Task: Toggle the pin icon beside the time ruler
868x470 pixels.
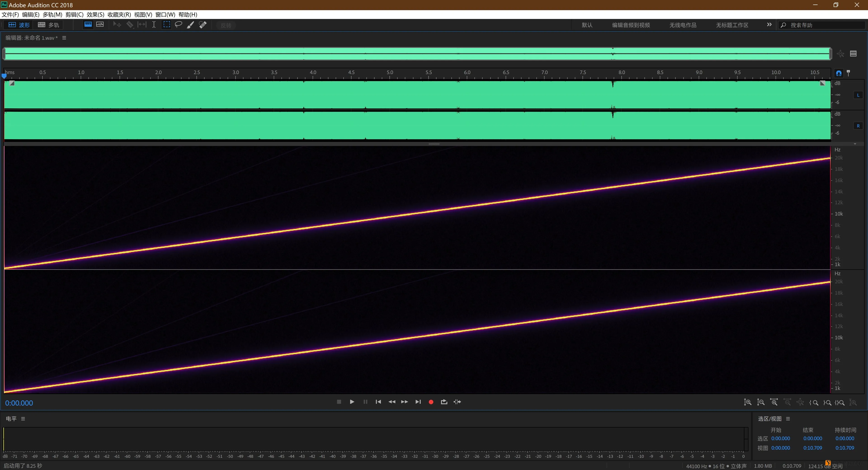Action: (x=848, y=73)
